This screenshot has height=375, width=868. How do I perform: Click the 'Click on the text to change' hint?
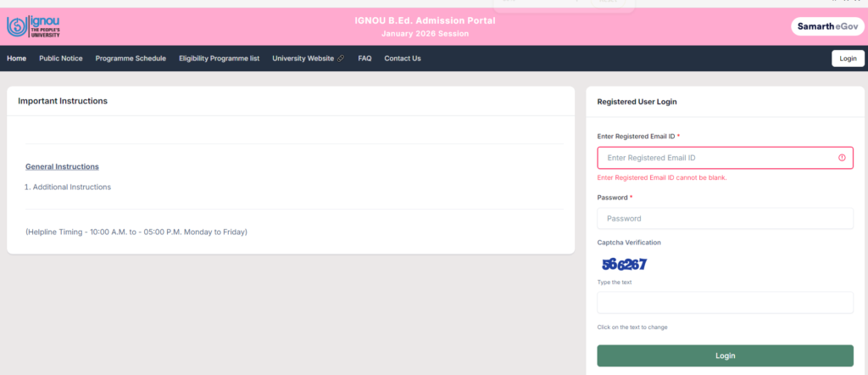coord(632,327)
